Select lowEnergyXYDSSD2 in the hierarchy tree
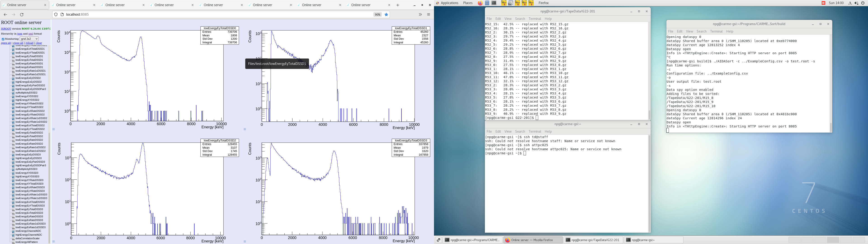 [x=27, y=96]
